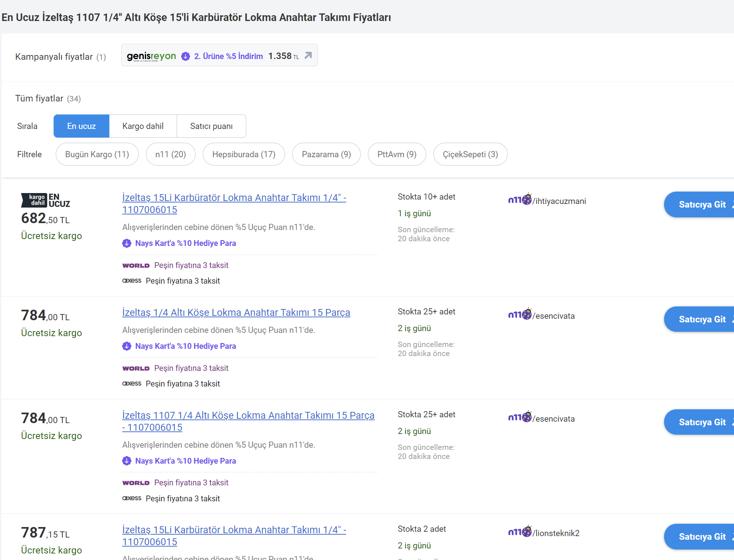Click Nays Kart'a %10 Hediye Para in first listing

click(x=185, y=243)
